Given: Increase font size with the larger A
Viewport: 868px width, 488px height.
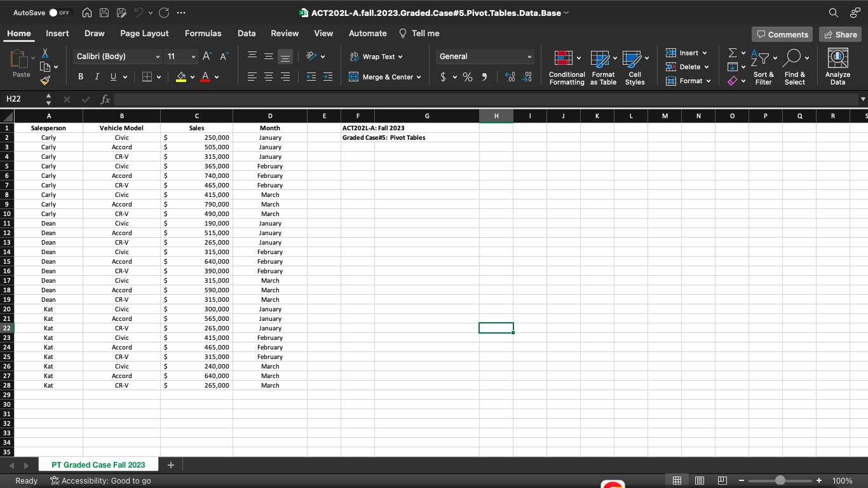Looking at the screenshot, I should [208, 57].
